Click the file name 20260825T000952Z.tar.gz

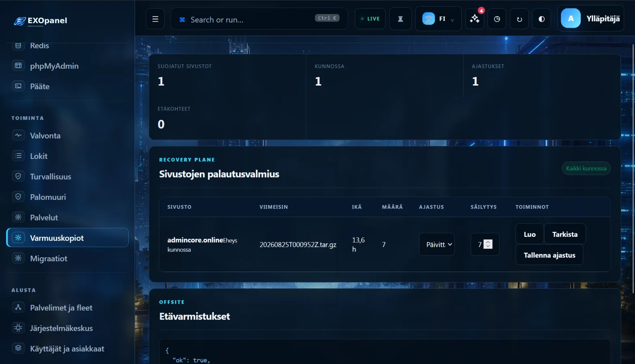[x=298, y=245]
